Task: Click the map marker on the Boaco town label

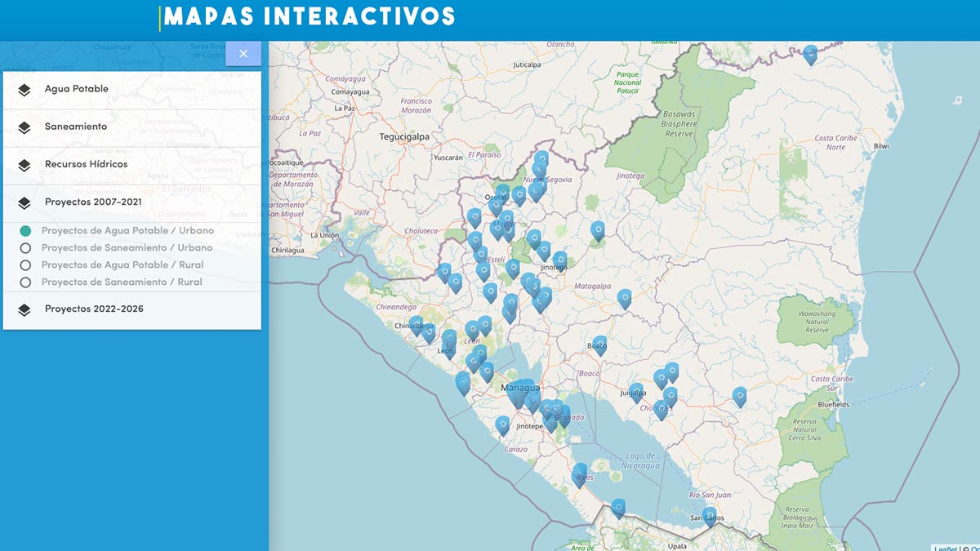Action: (600, 345)
